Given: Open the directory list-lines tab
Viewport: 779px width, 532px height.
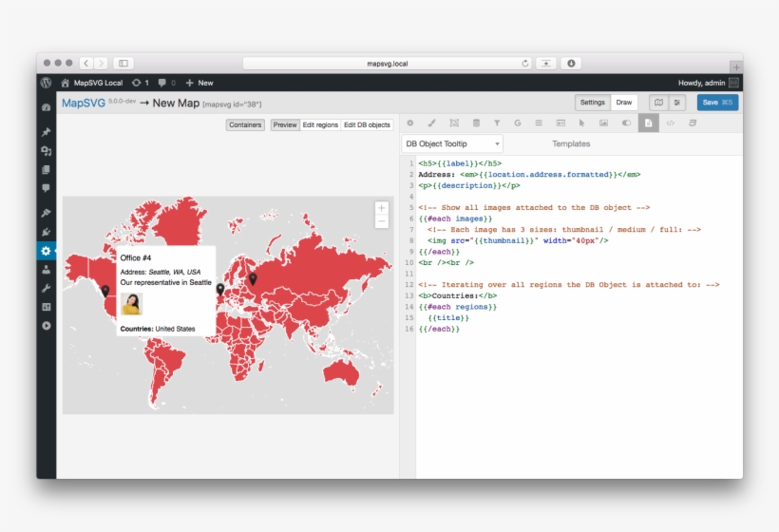Looking at the screenshot, I should [x=539, y=123].
